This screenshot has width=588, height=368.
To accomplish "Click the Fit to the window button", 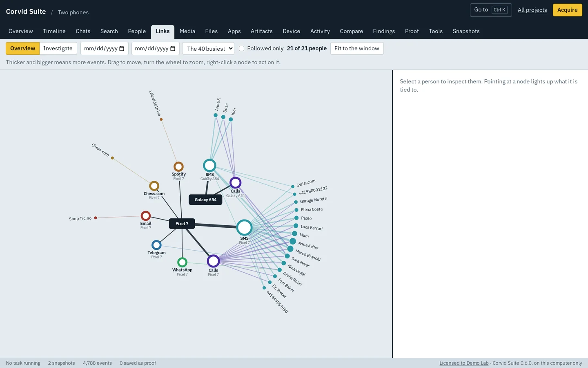I will click(x=357, y=48).
